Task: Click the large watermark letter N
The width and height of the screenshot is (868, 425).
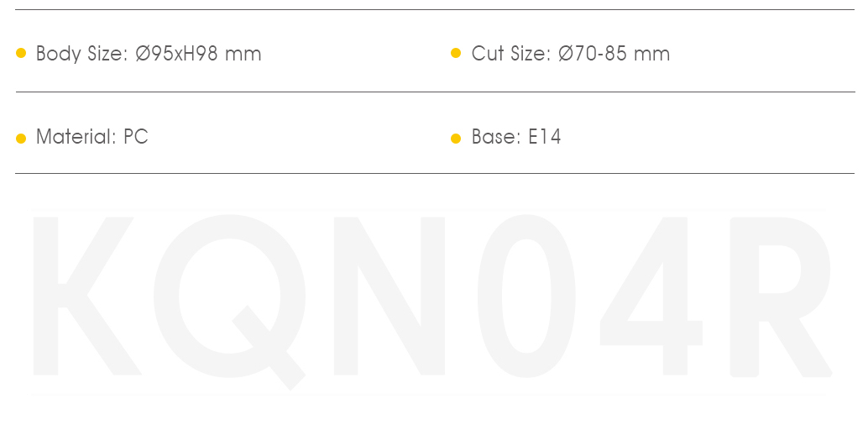Action: pos(390,296)
